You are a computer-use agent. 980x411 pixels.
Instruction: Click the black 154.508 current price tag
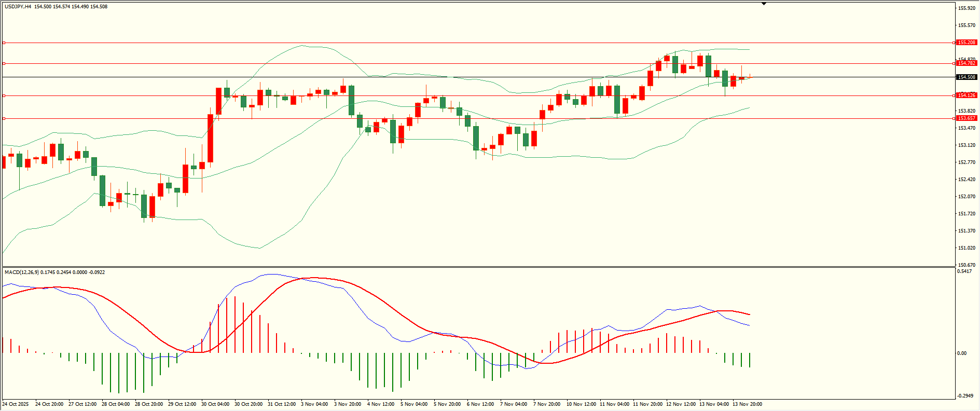coord(967,77)
